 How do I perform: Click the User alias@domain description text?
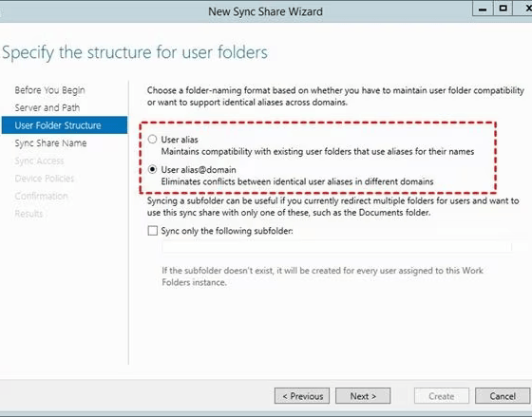(x=297, y=181)
